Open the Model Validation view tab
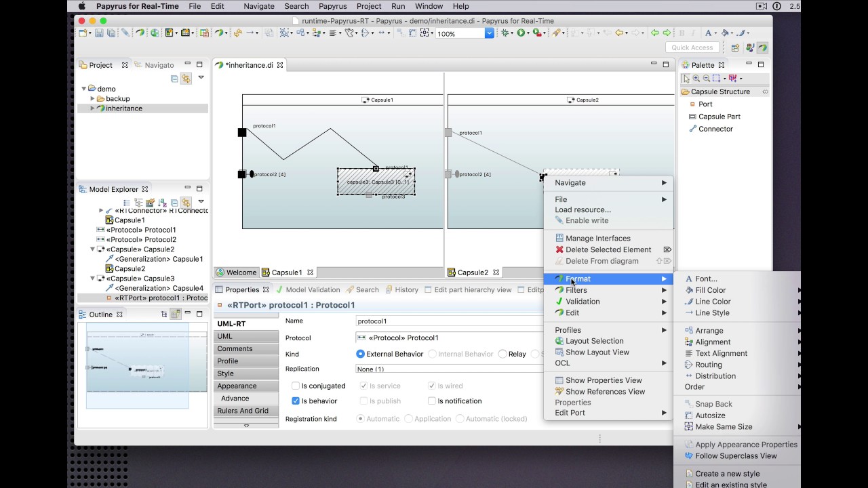 (308, 289)
